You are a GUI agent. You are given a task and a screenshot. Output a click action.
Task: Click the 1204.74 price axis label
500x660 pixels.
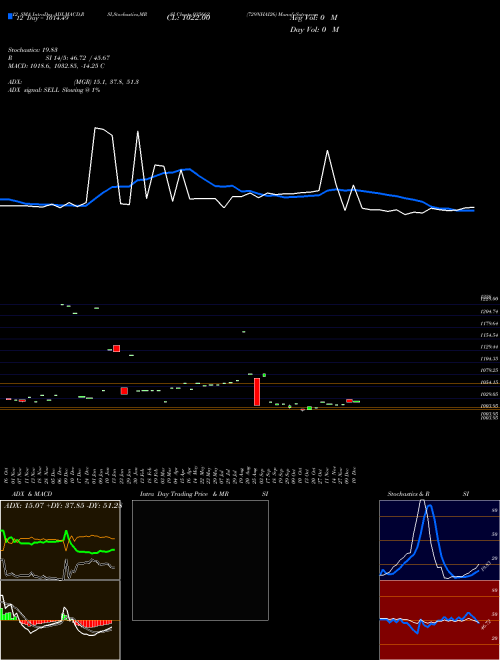click(489, 311)
